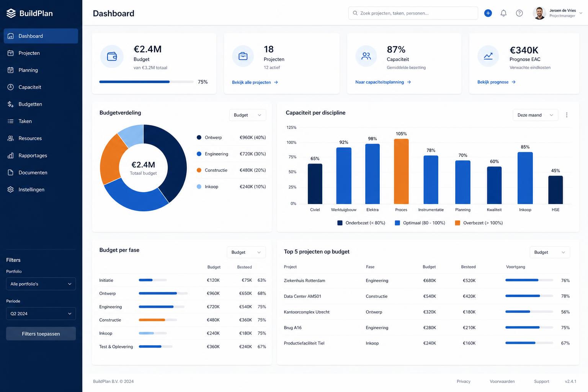The width and height of the screenshot is (588, 392).
Task: Open Privacy footer link
Action: (464, 381)
